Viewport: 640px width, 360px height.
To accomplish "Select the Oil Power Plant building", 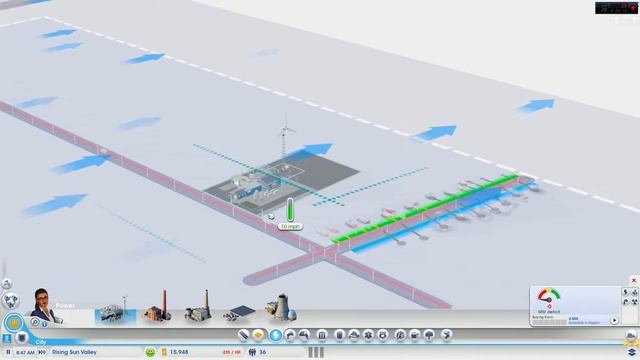I will pyautogui.click(x=198, y=307).
